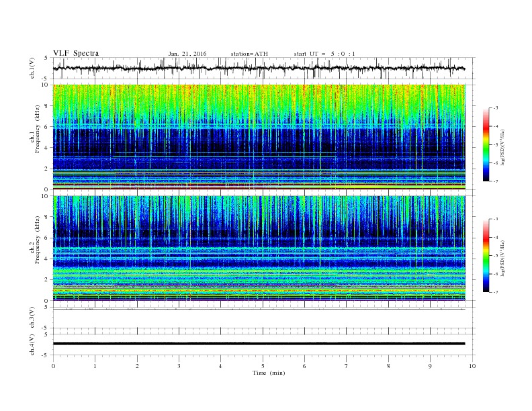This screenshot has height=411, width=532.
Task: Click the thick black ch.4 voltage trace
Action: tap(259, 344)
